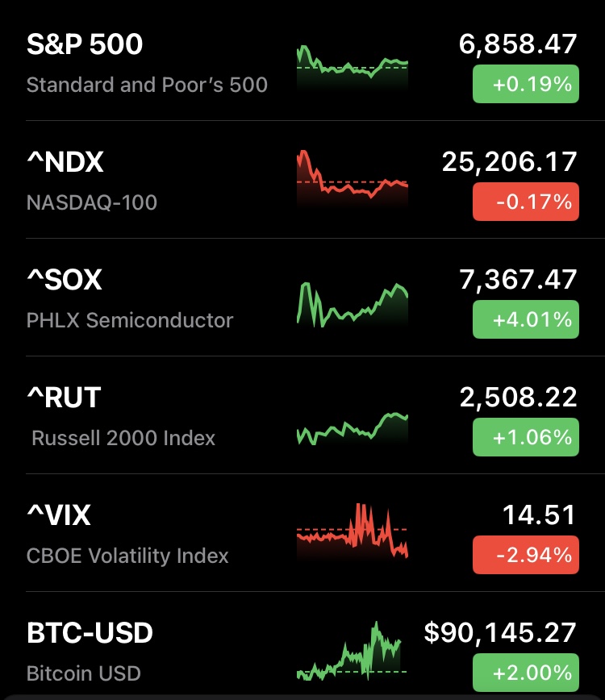Open the ^SOX ticker symbol
Viewport: 605px width, 700px height.
(x=65, y=281)
